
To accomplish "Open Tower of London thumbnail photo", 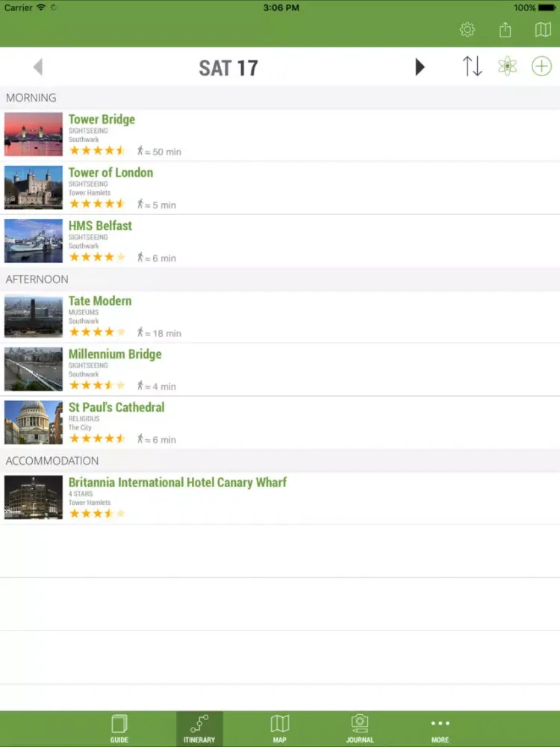I will [34, 187].
